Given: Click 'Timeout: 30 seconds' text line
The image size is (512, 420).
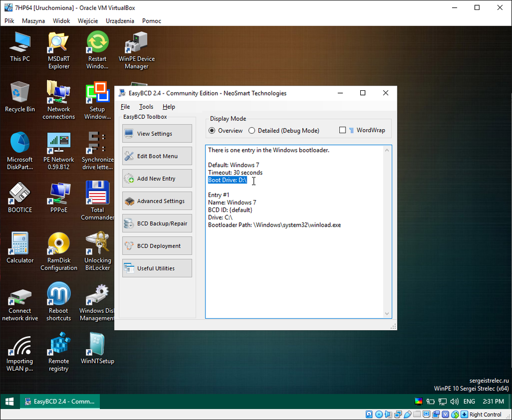Looking at the screenshot, I should (x=235, y=172).
